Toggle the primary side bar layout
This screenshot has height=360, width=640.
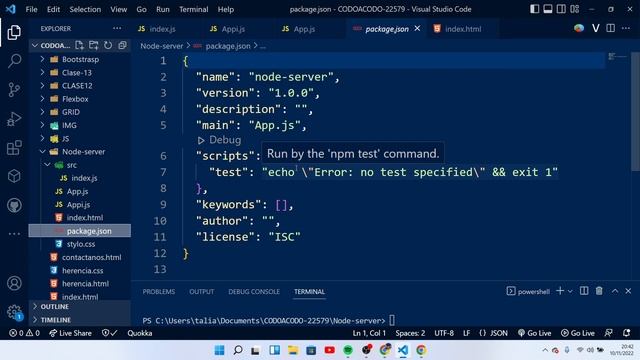tap(534, 9)
